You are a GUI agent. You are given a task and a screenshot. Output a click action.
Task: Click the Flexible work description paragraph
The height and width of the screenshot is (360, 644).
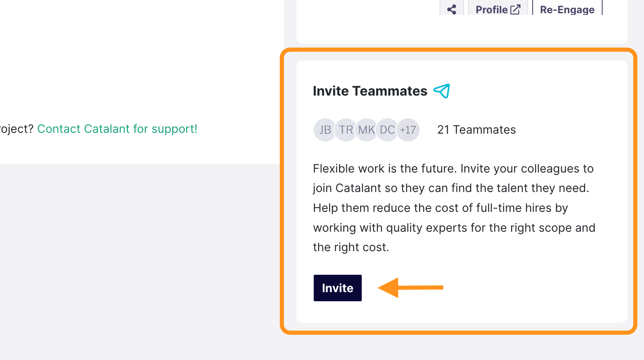[454, 208]
